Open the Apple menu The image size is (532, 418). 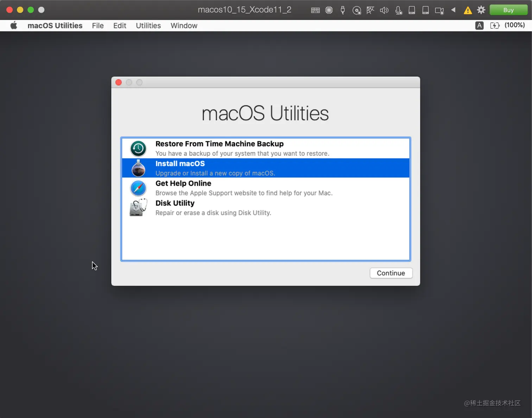point(14,25)
